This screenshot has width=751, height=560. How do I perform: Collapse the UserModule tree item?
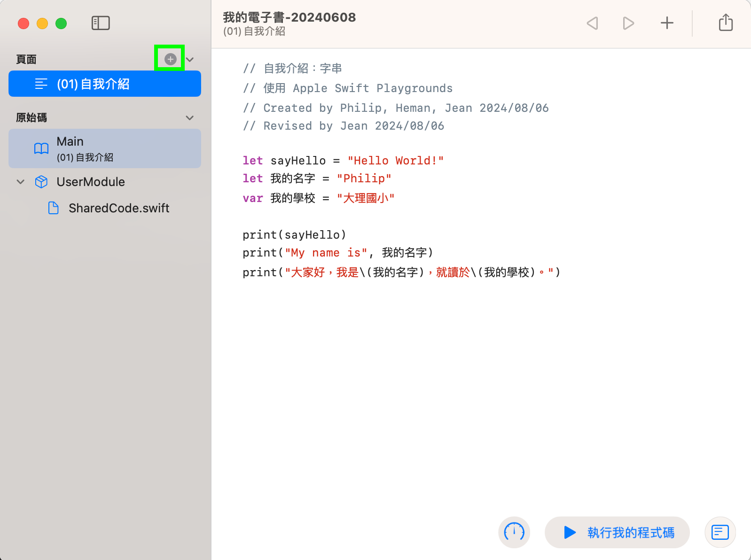pyautogui.click(x=21, y=182)
